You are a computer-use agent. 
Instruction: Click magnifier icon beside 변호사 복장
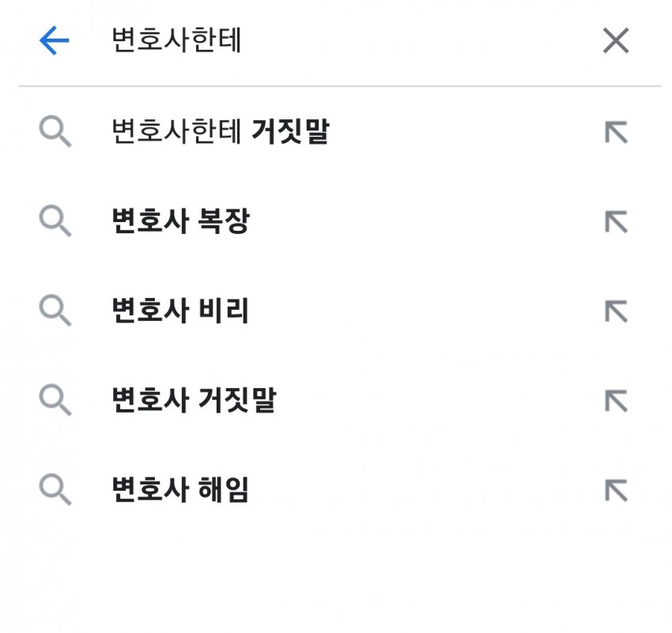click(x=55, y=222)
